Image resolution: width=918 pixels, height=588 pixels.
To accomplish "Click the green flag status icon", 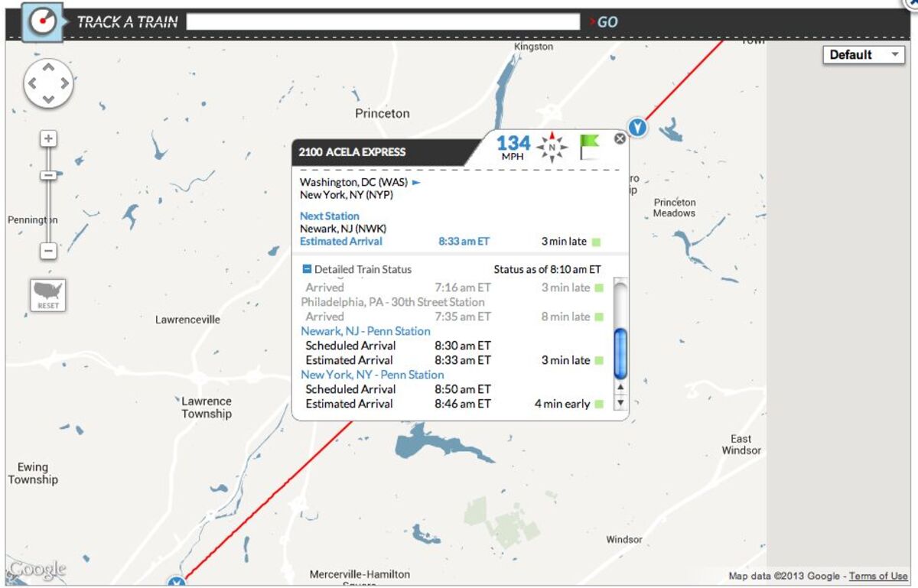I will coord(589,147).
